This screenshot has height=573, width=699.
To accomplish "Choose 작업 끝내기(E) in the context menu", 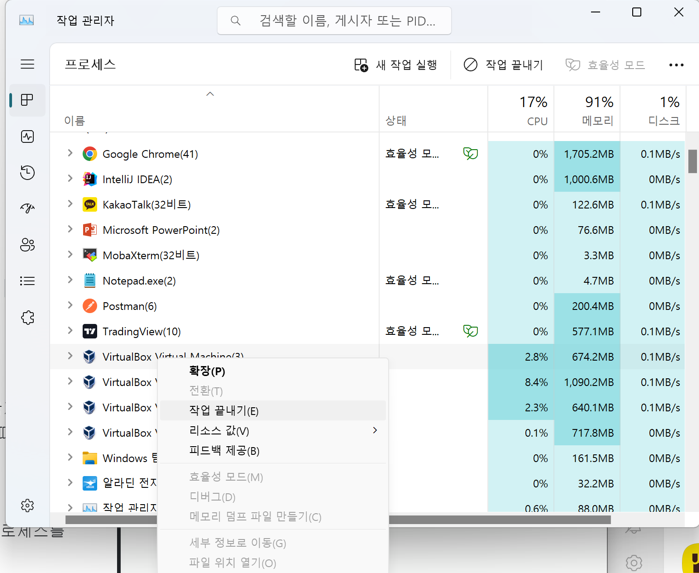I will 272,410.
